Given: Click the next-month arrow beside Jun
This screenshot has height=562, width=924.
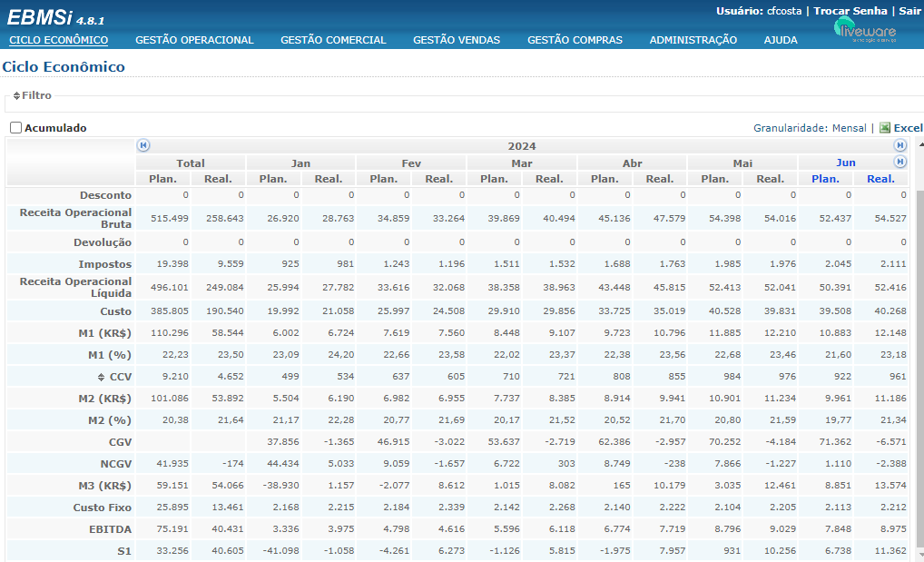Looking at the screenshot, I should tap(899, 162).
